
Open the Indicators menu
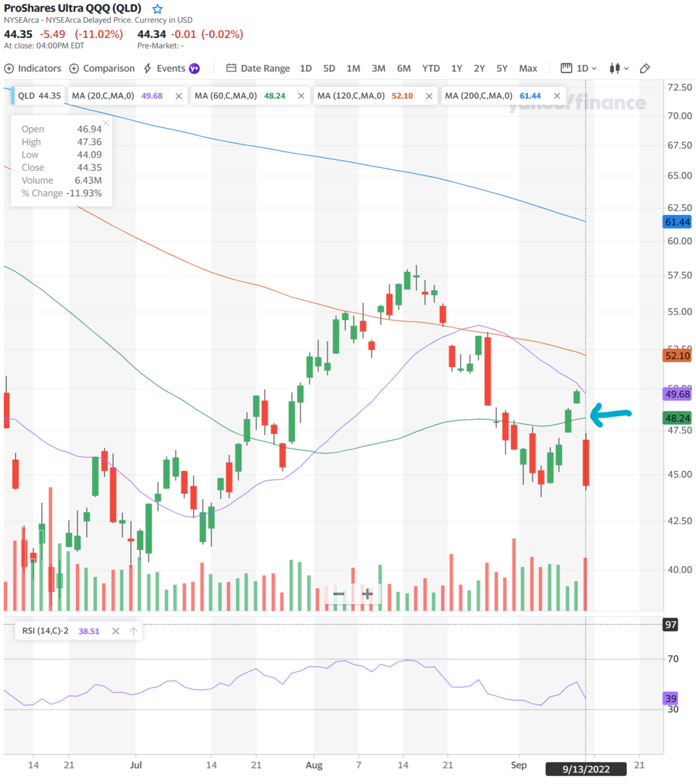(33, 69)
